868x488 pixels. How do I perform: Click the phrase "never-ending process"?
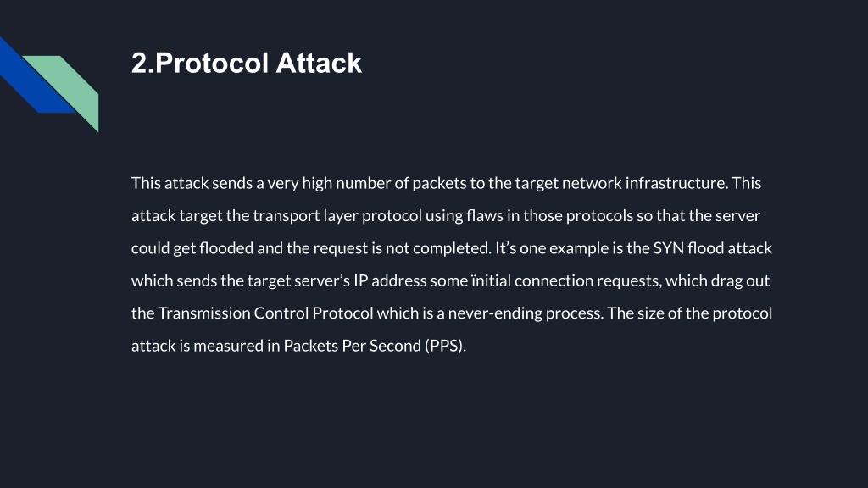pos(525,313)
